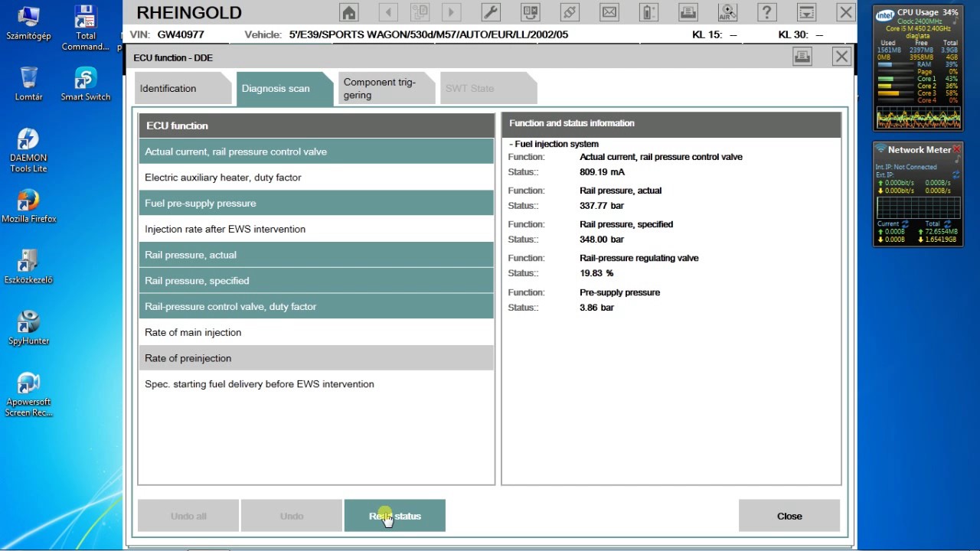Select Rate of main injection
Image resolution: width=980 pixels, height=551 pixels.
click(x=316, y=333)
